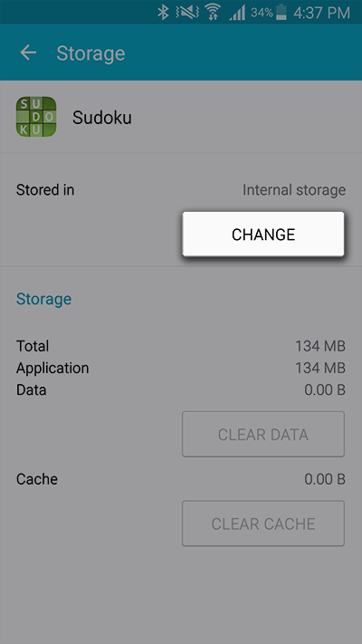Screen dimensions: 362x644
Task: Tap the Application size row
Action: coord(181,368)
